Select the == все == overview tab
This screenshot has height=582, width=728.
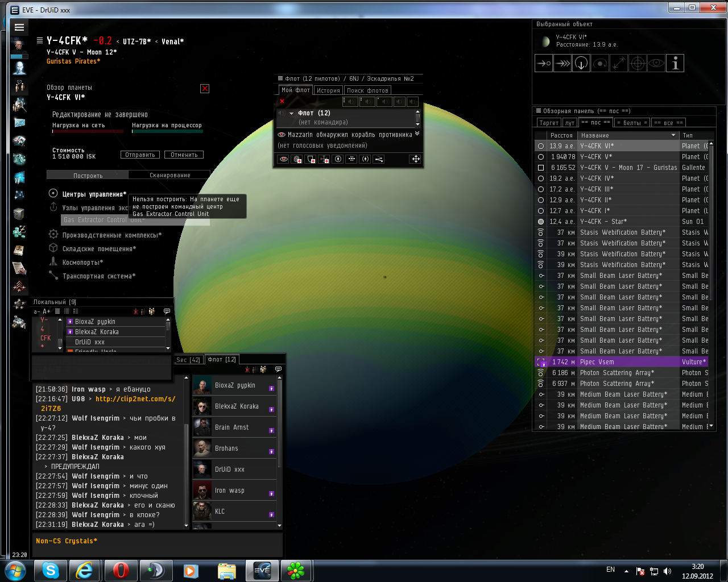(668, 123)
